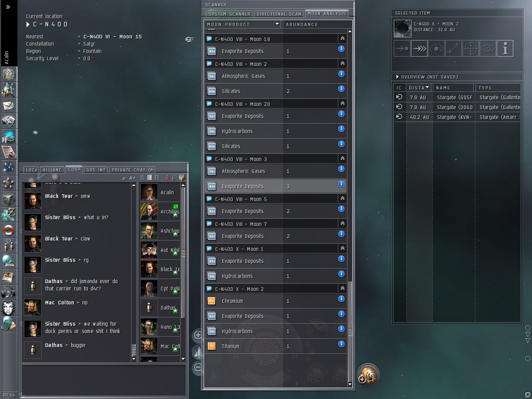Show info for Chromium on Moon 2
The height and width of the screenshot is (399, 532).
(x=341, y=299)
